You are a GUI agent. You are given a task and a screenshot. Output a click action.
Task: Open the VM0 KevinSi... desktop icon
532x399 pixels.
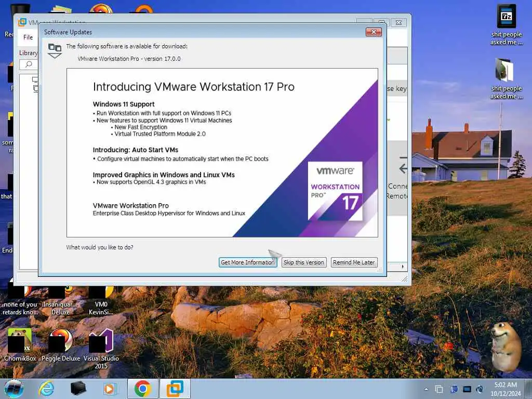coord(101,301)
